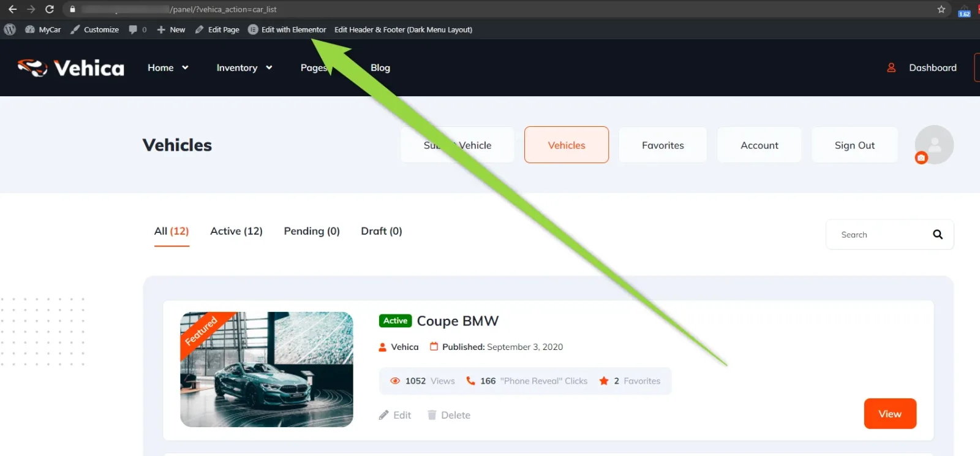Switch to the Pending (0) tab
Viewport: 980px width, 456px height.
[x=312, y=231]
